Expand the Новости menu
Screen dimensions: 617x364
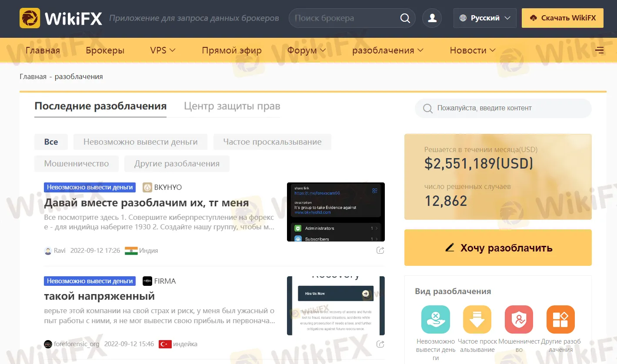473,50
